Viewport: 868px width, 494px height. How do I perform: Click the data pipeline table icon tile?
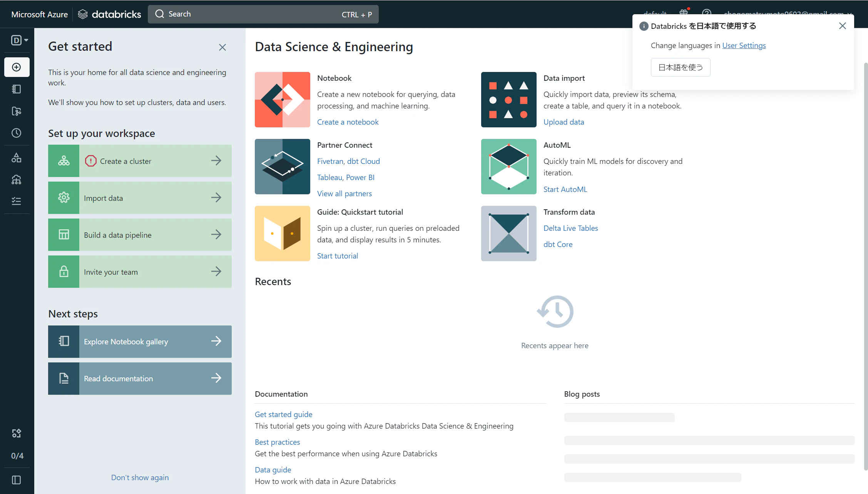coord(64,235)
